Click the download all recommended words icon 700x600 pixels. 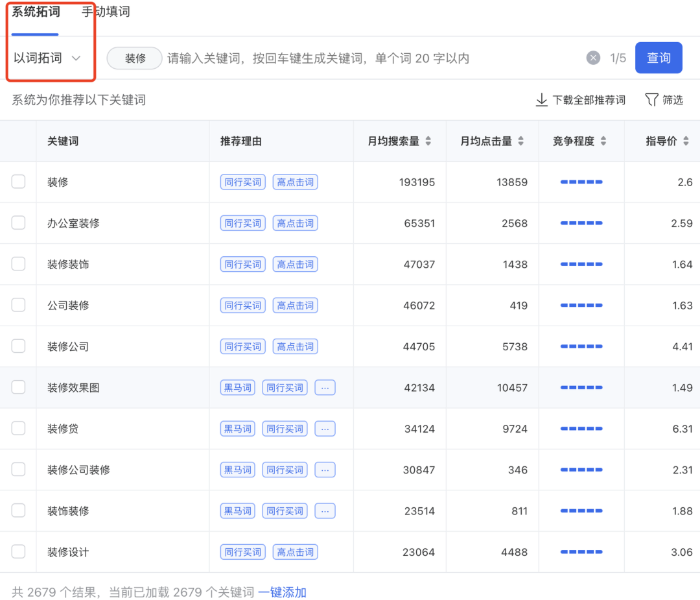coord(542,100)
